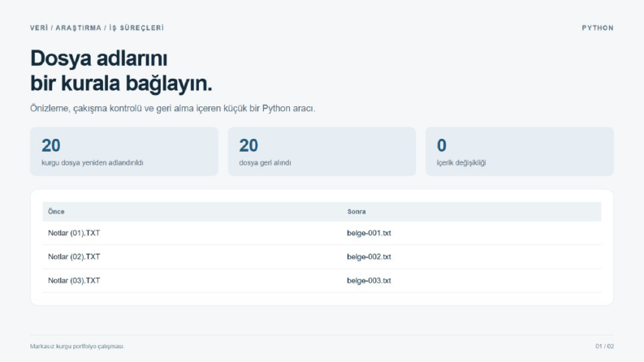Image resolution: width=644 pixels, height=362 pixels.
Task: Click the '0' value above 'içerik değişikliği'
Action: (x=442, y=145)
